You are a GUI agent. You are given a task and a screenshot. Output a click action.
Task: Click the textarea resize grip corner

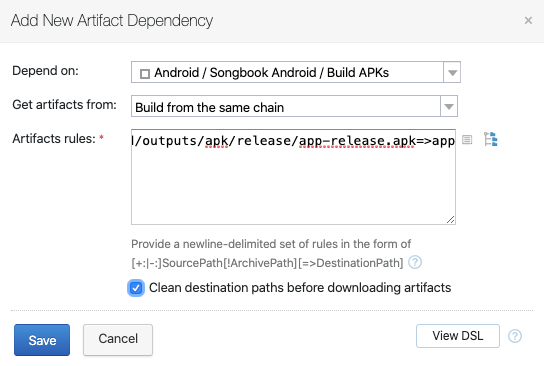[450, 219]
